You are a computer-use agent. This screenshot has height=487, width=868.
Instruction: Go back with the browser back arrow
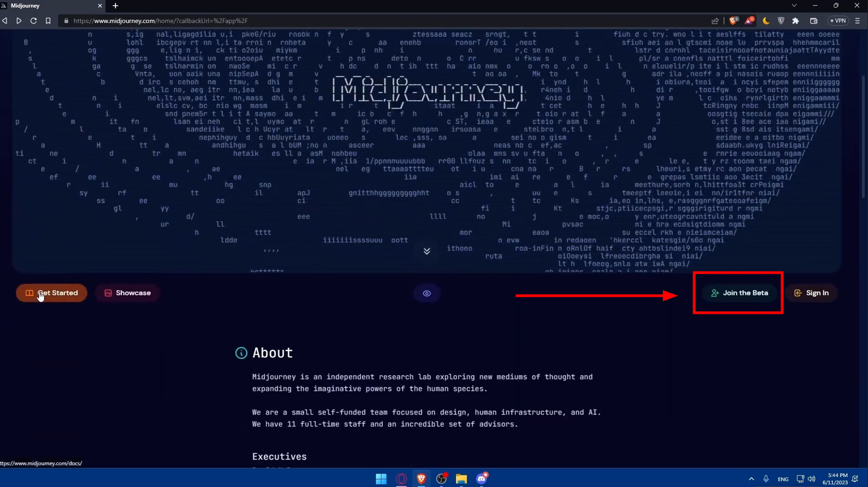5,21
